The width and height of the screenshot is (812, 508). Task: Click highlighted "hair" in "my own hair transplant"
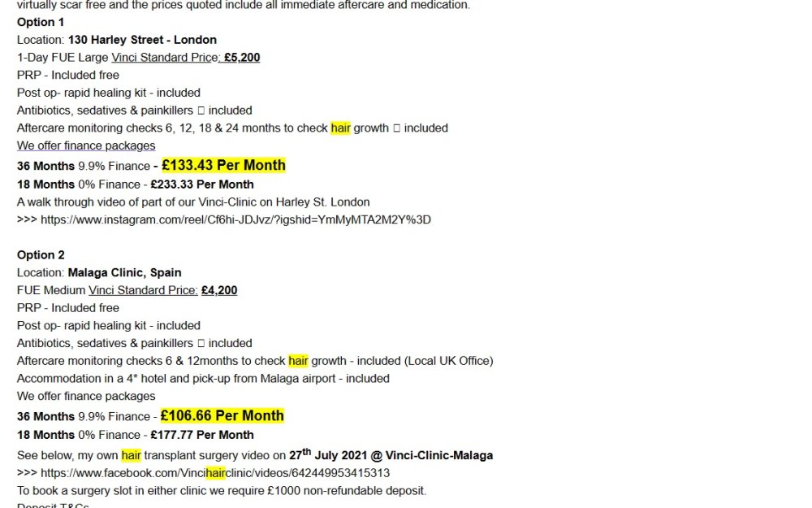[132, 455]
